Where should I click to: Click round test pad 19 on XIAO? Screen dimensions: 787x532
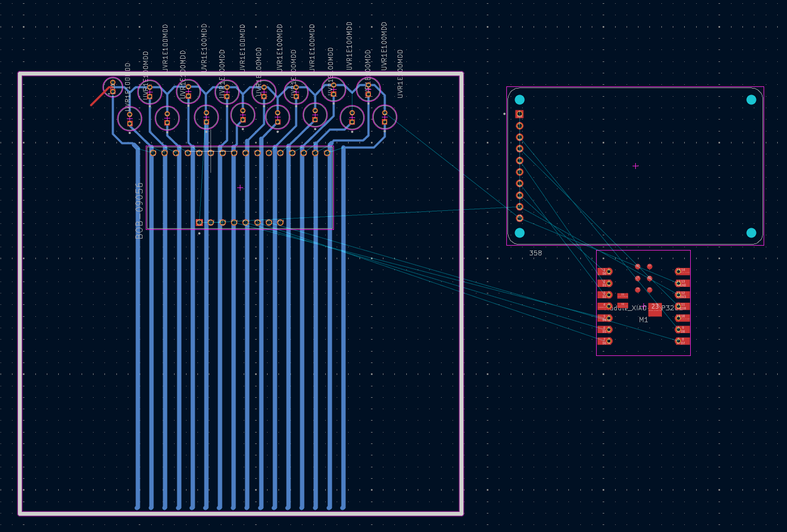pos(637,290)
